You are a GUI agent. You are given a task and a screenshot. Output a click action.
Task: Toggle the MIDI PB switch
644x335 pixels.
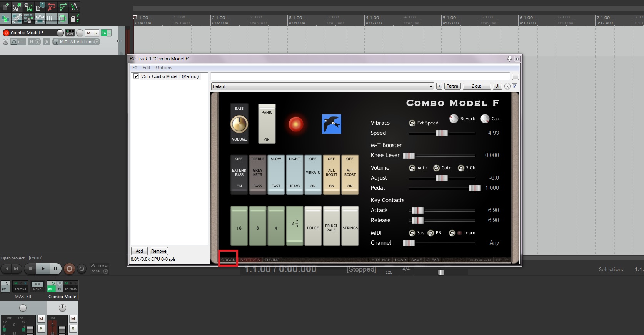pos(430,233)
